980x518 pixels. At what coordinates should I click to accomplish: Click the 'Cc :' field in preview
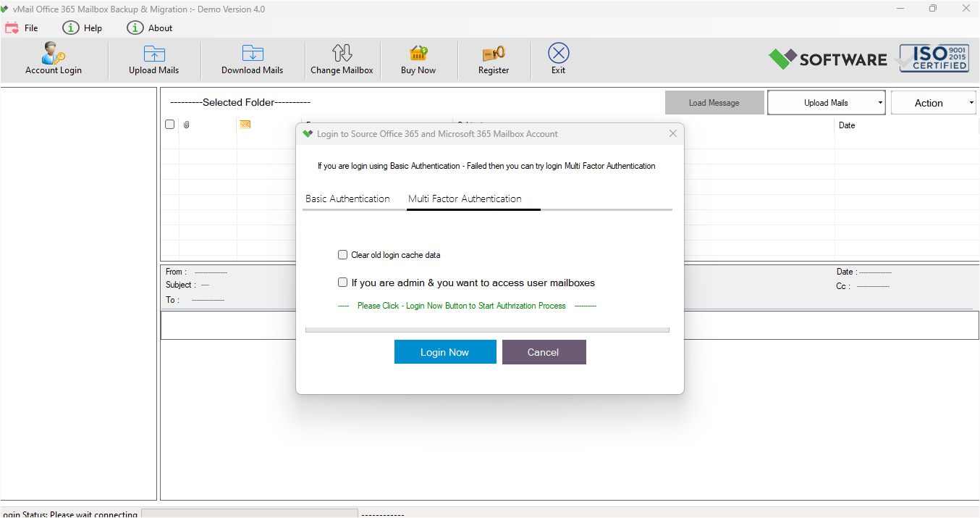tap(863, 286)
